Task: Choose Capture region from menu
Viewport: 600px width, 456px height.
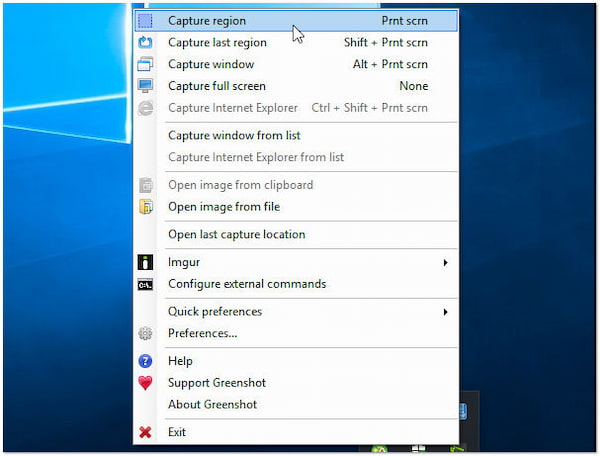Action: point(296,21)
